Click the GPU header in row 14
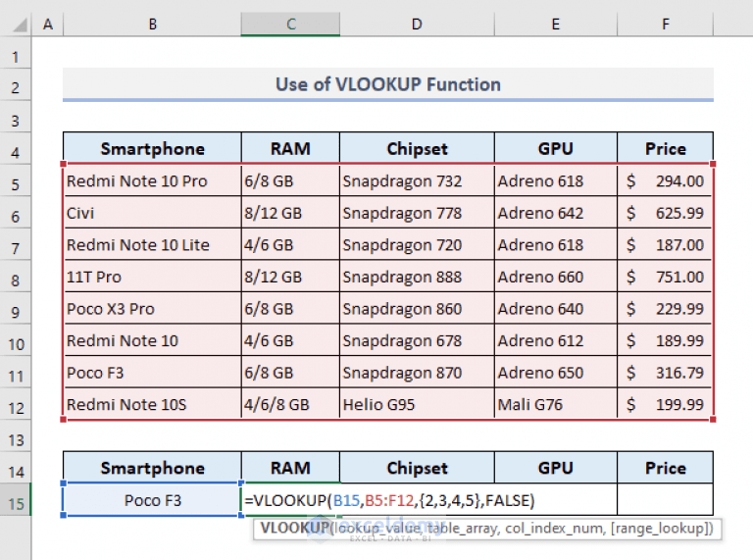 556,468
